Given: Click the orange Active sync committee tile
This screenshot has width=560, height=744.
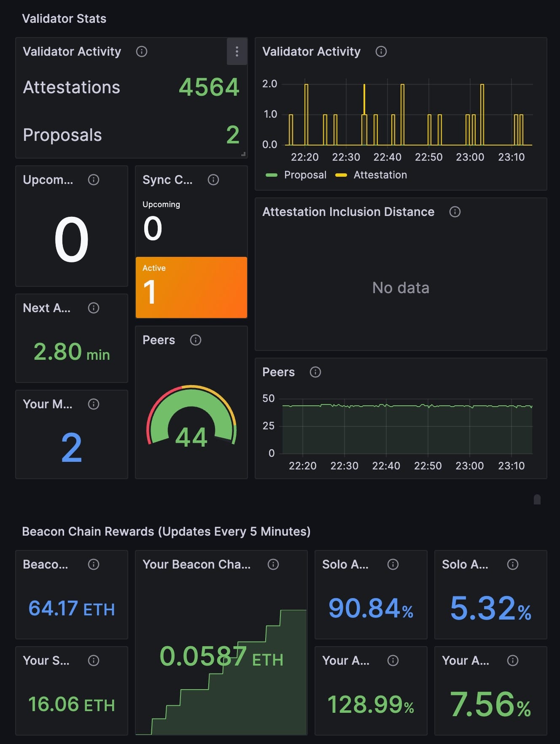Looking at the screenshot, I should coord(191,287).
